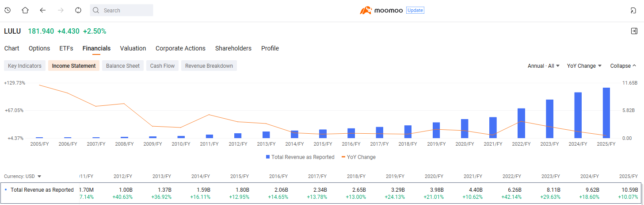Navigate back with the left arrow
Image resolution: width=644 pixels, height=205 pixels.
(42, 10)
